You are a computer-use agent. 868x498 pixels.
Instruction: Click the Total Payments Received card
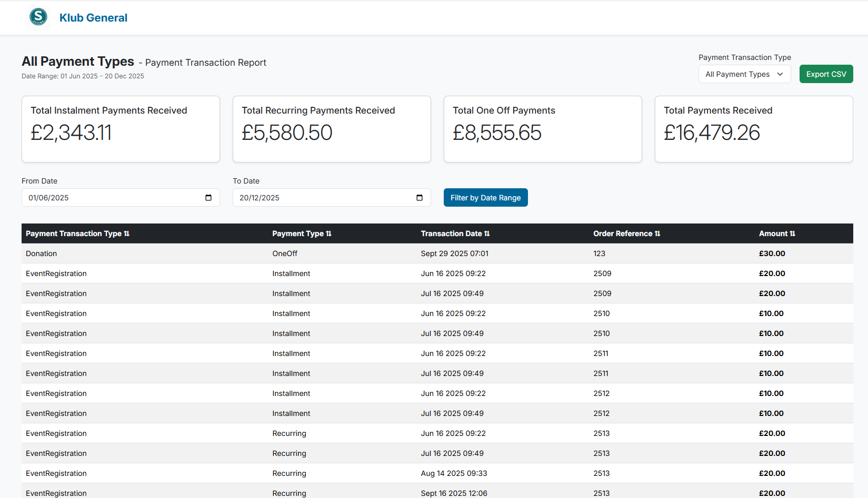[753, 129]
